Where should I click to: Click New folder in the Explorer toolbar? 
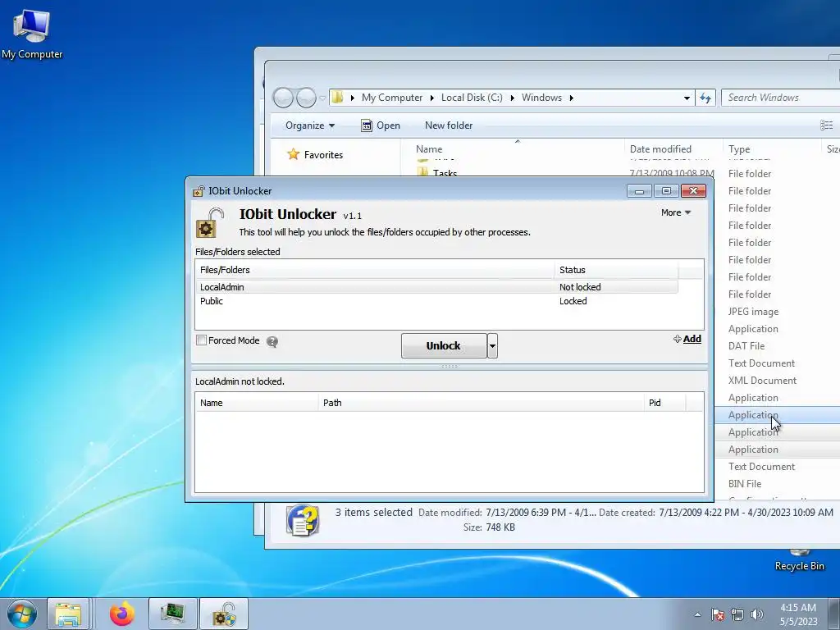449,126
